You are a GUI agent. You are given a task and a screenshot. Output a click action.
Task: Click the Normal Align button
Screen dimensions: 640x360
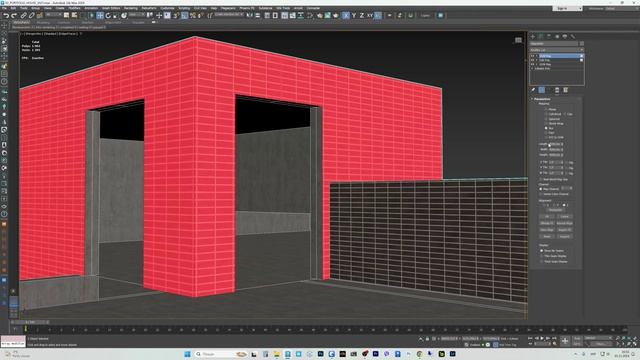[564, 223]
